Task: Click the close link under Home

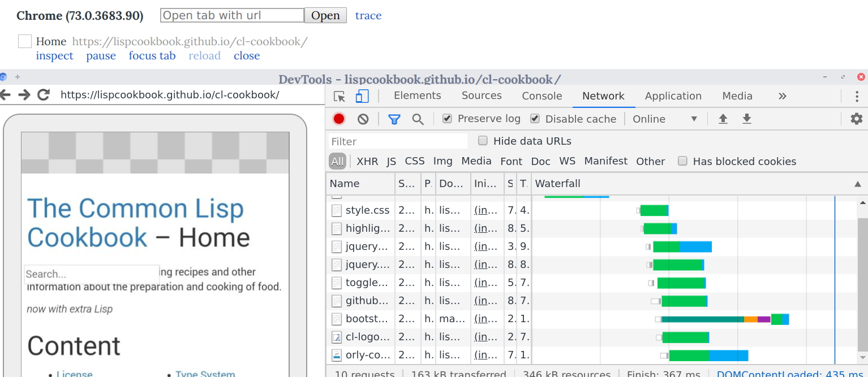Action: 247,55
